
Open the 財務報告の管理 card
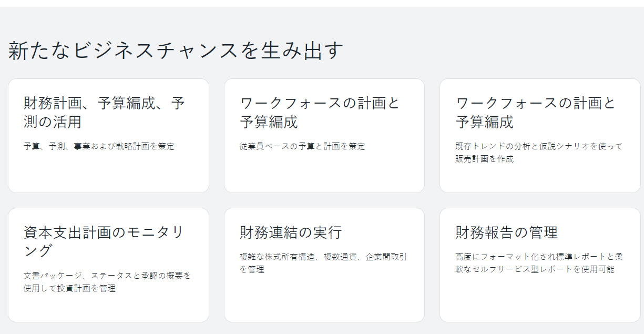tap(540, 265)
